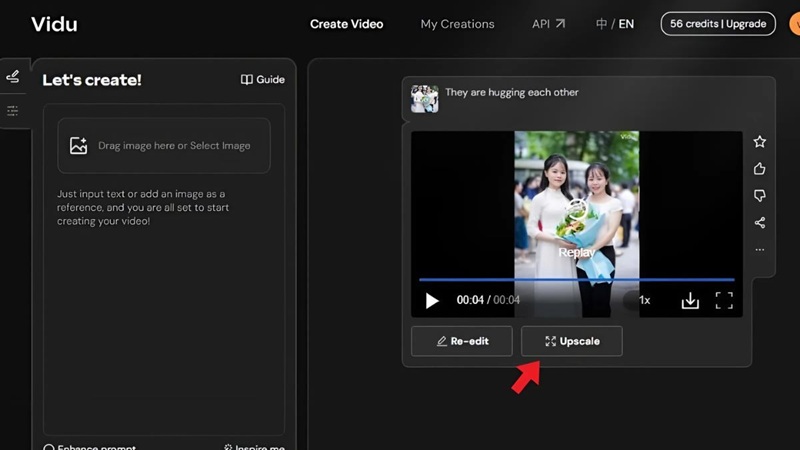800x450 pixels.
Task: Toggle the Enhance prompt option
Action: 50,448
